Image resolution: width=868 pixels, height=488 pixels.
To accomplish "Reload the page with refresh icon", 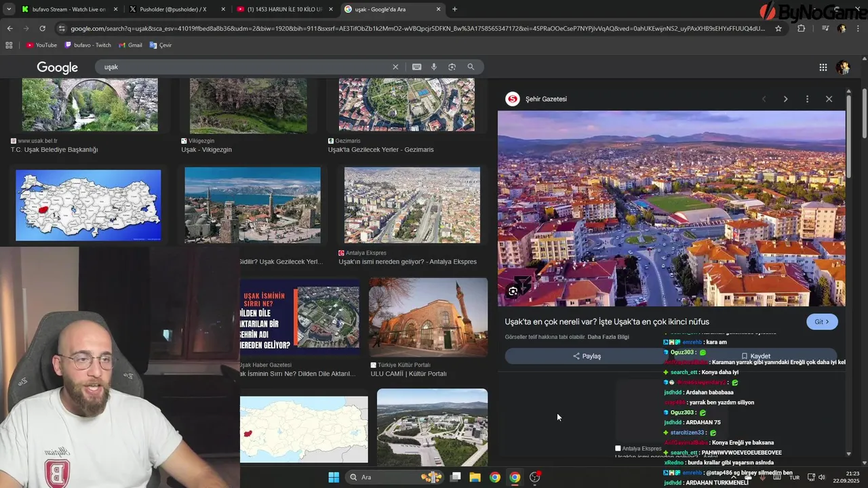I will click(x=42, y=28).
